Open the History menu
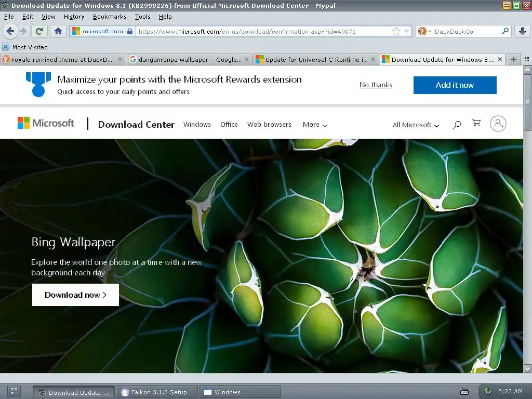532x399 pixels. (x=74, y=17)
